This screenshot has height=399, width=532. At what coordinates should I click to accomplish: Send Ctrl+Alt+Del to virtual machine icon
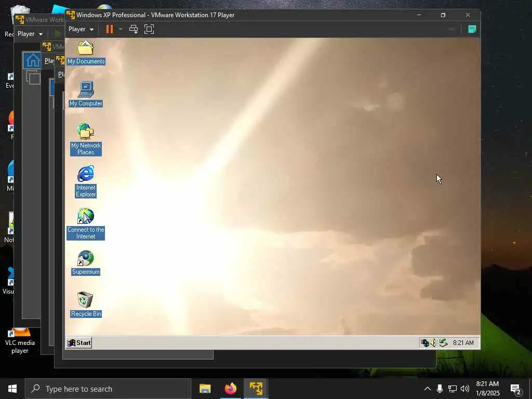(x=134, y=29)
